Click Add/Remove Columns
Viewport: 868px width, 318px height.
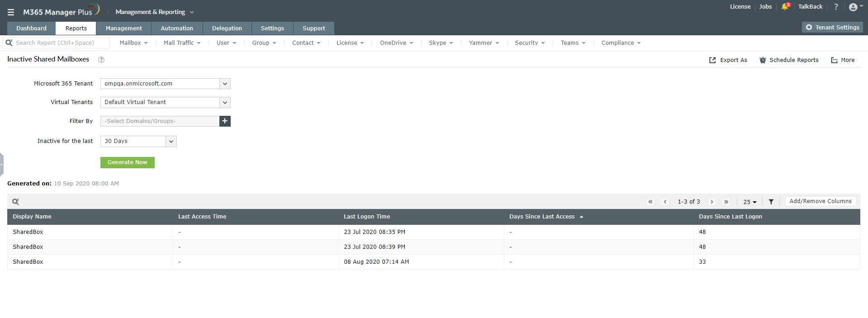pos(821,201)
